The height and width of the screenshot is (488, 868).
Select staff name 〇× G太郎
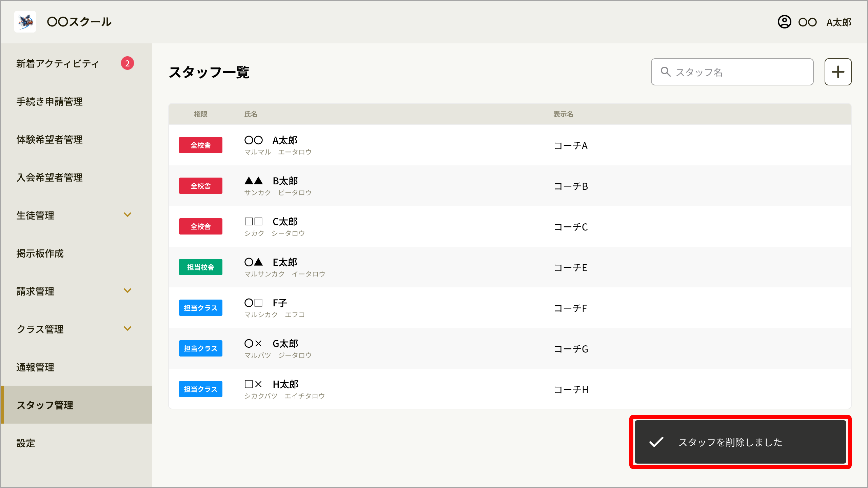(271, 344)
